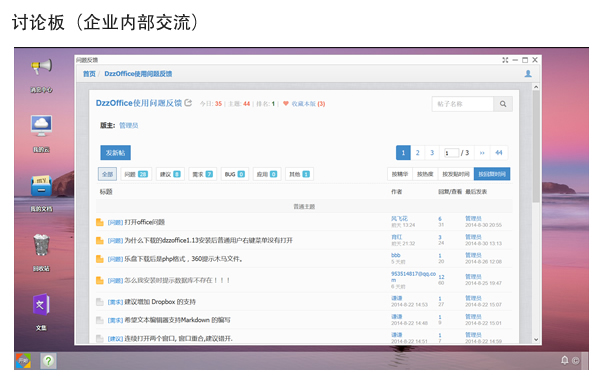
Task: Click folder icon of php格式 360 thread
Action: tap(100, 259)
